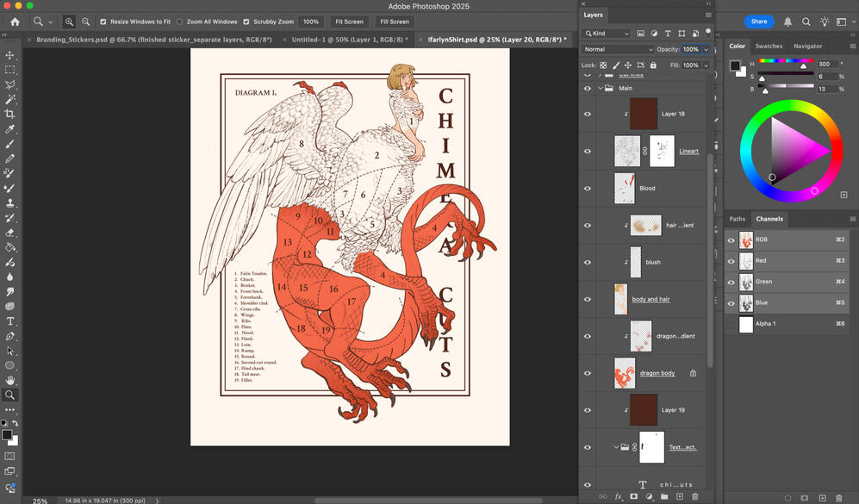
Task: Select the Type tool in toolbar
Action: coord(10,320)
